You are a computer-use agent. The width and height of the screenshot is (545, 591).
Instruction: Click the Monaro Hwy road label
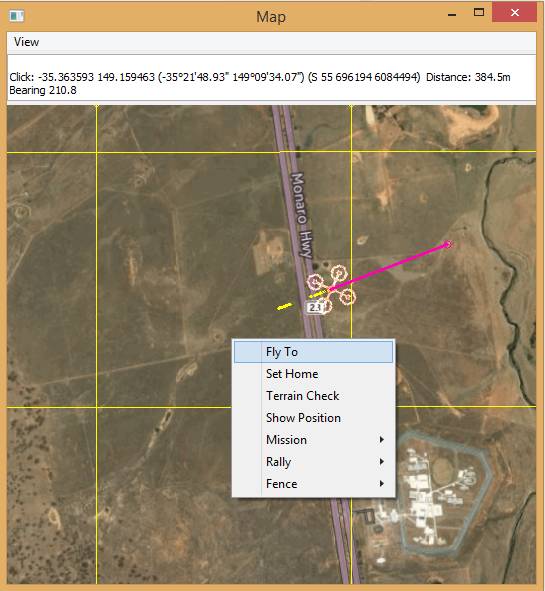click(303, 215)
